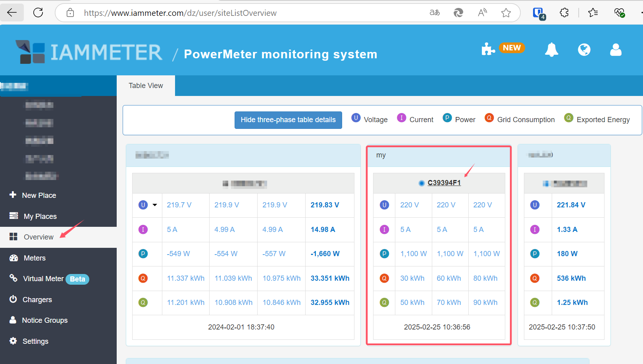
Task: Click the 'my' place card header
Action: [x=439, y=156]
